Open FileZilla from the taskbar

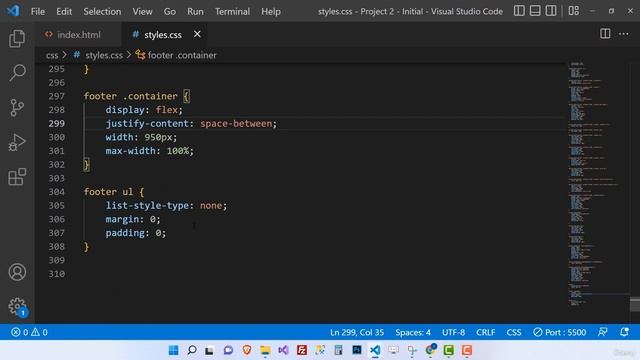click(302, 350)
